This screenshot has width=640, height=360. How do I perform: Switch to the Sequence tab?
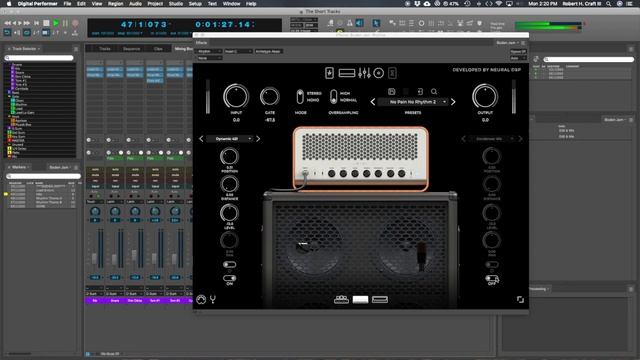[x=131, y=49]
